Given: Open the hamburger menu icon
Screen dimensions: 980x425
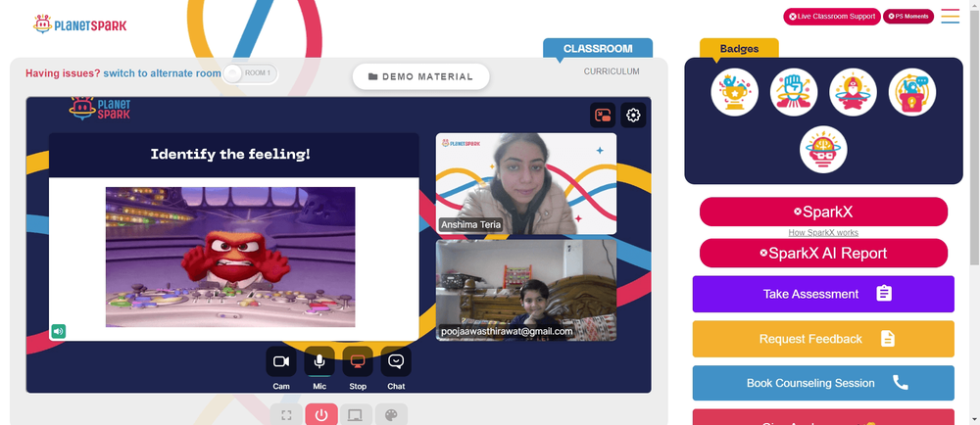Looking at the screenshot, I should tap(950, 17).
